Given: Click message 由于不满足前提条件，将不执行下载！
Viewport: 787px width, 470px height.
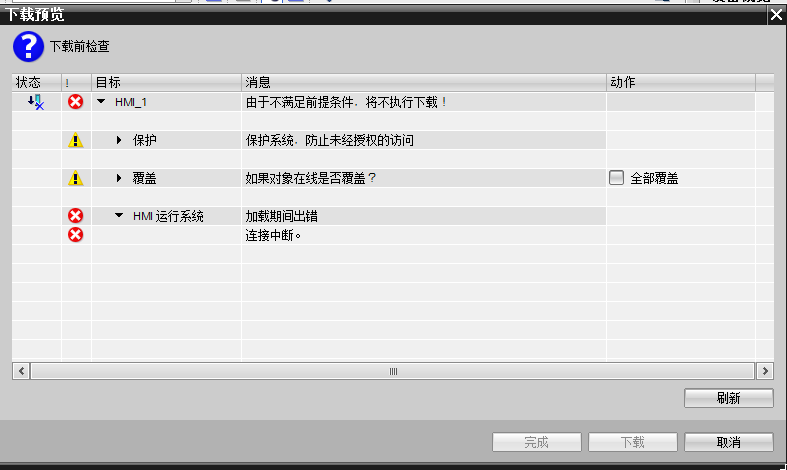Looking at the screenshot, I should (346, 102).
